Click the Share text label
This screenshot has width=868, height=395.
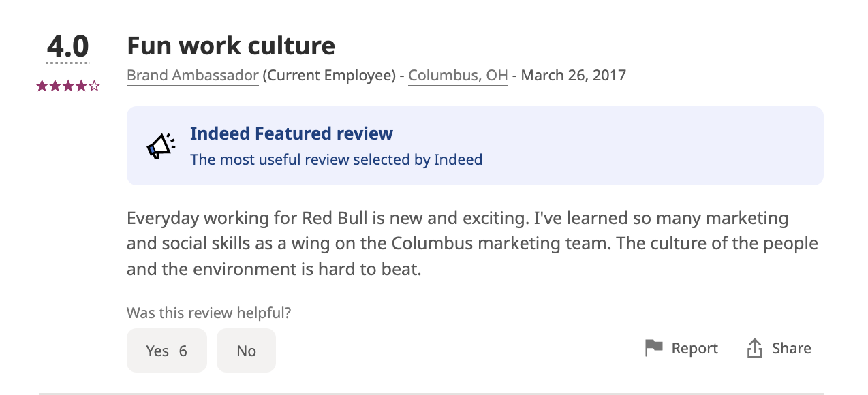point(791,348)
